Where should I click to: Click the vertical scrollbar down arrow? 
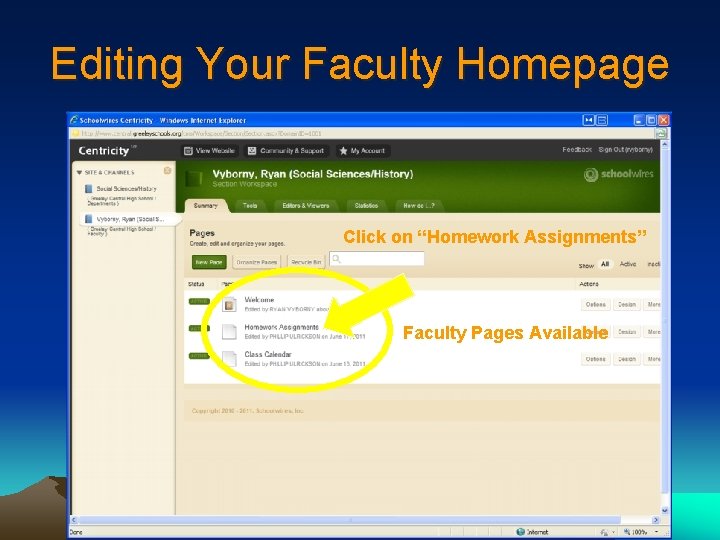point(664,510)
